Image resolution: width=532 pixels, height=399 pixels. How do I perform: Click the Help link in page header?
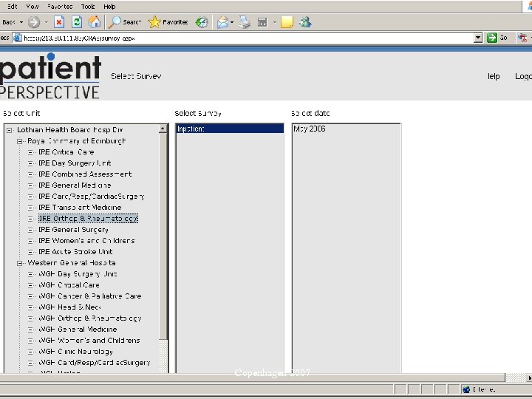(x=494, y=76)
